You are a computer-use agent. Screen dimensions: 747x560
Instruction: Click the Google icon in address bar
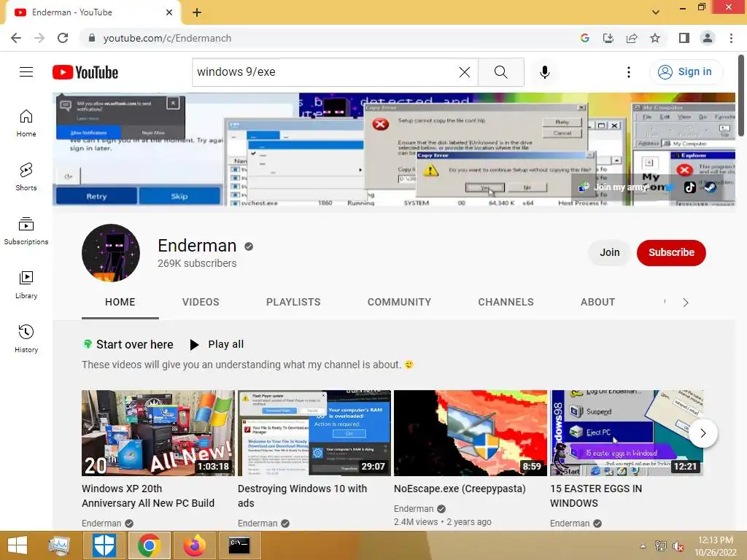click(x=585, y=38)
